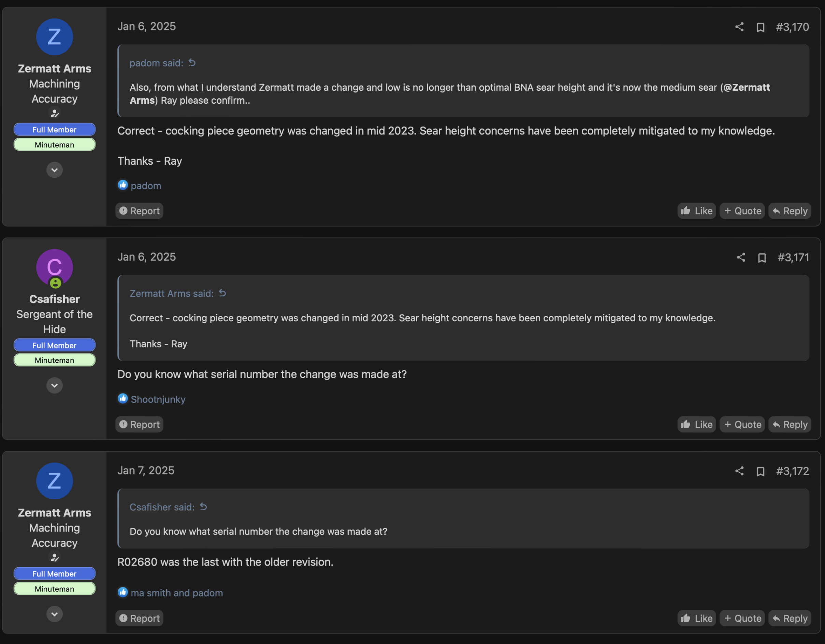Expand Csafisher's user details chevron
Image resolution: width=825 pixels, height=644 pixels.
coord(54,386)
